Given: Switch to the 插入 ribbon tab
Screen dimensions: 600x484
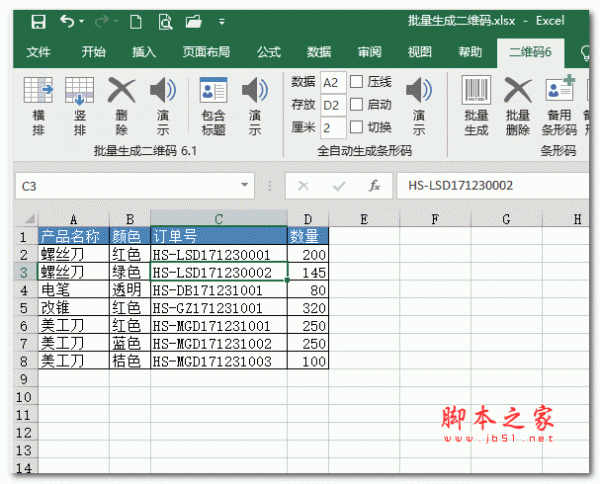Looking at the screenshot, I should 144,52.
